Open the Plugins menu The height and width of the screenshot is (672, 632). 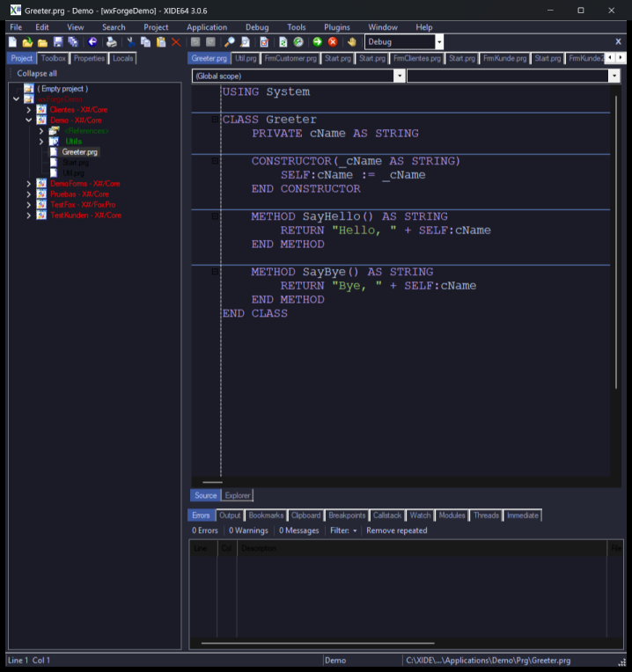pos(337,27)
